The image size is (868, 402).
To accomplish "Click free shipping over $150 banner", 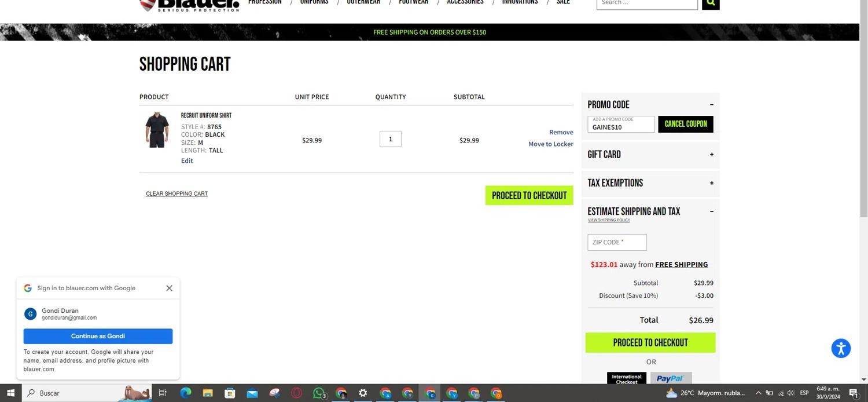I will tap(429, 32).
